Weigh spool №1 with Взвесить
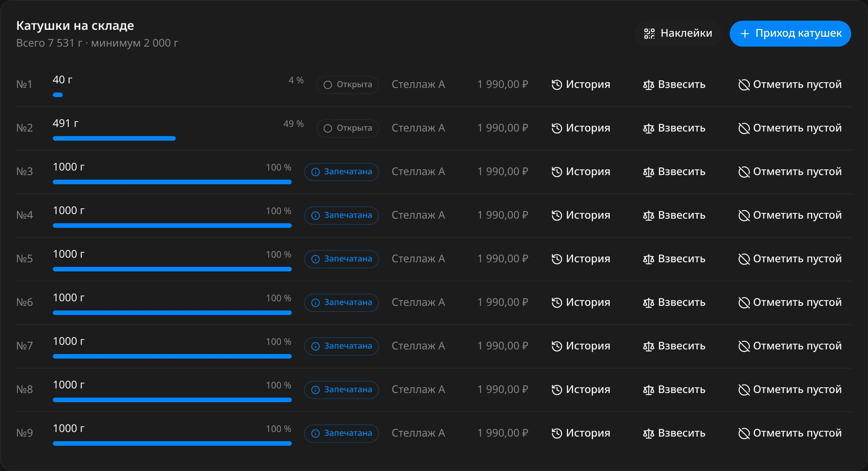868x471 pixels. coord(674,84)
